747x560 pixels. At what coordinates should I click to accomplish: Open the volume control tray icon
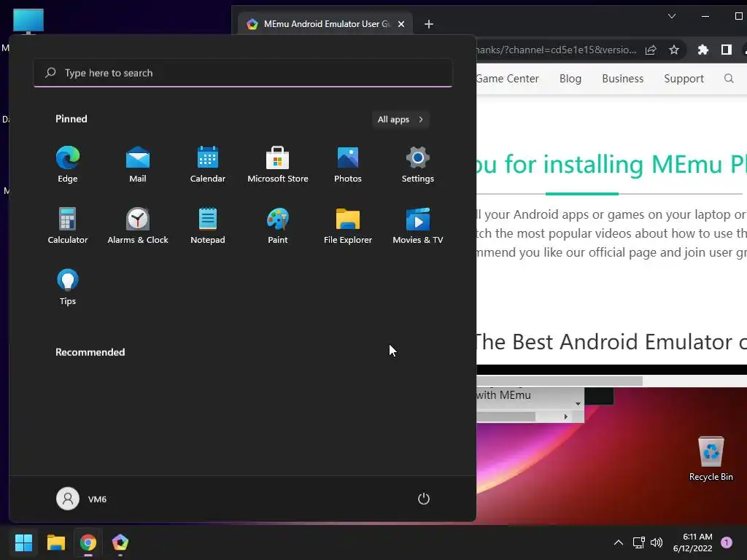point(657,542)
